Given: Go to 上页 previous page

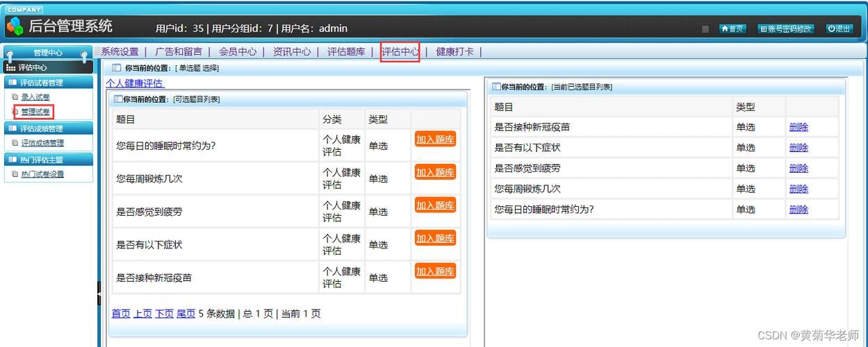Looking at the screenshot, I should coord(142,314).
